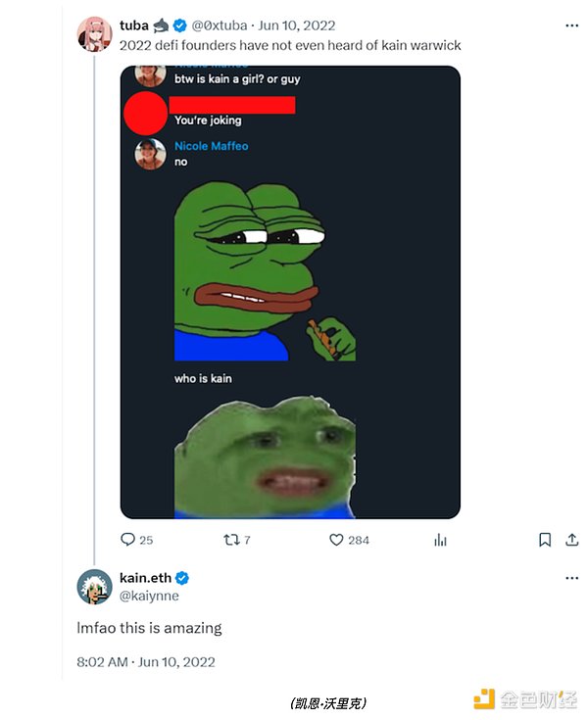Open tuba's profile avatar
Image resolution: width=588 pixels, height=720 pixels.
(x=94, y=33)
